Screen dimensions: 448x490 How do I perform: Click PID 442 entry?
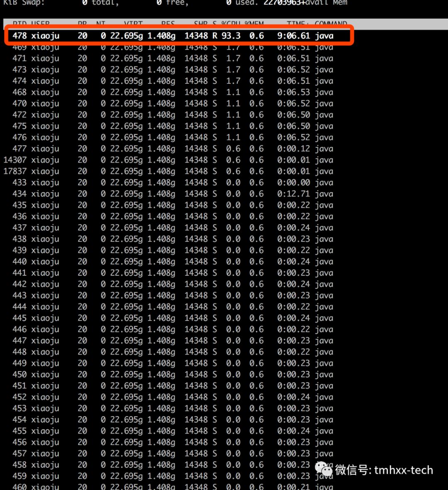click(19, 284)
